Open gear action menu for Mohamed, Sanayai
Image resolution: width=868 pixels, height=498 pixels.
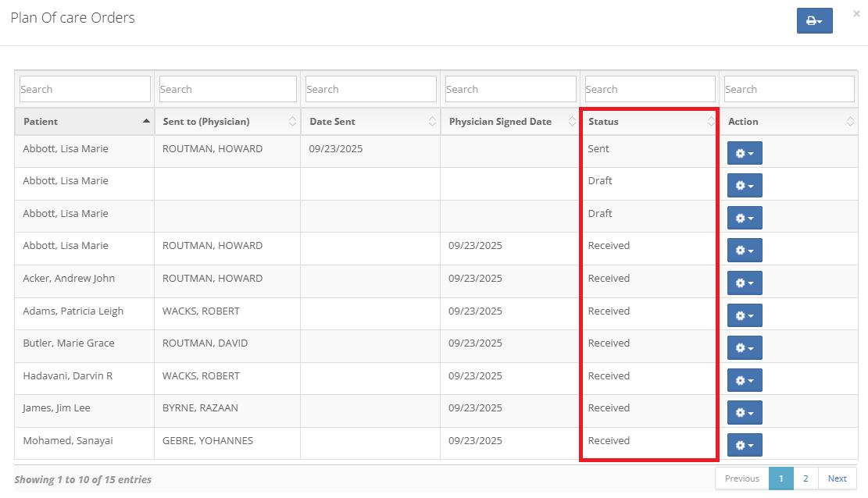pos(744,445)
